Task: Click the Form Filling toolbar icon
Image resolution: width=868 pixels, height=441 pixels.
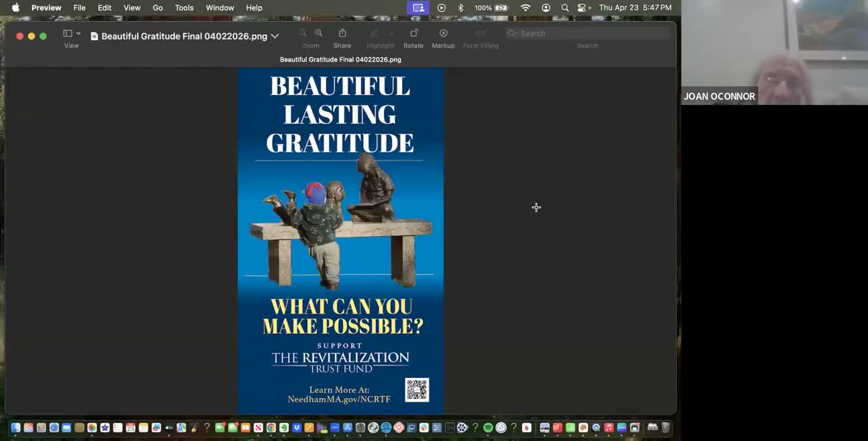Action: click(481, 33)
